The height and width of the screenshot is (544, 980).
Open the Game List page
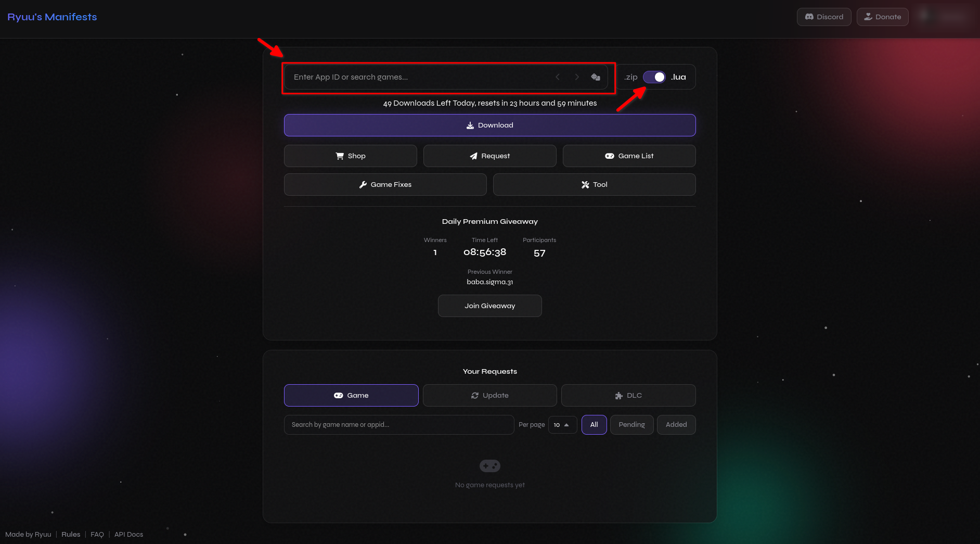[x=629, y=156]
